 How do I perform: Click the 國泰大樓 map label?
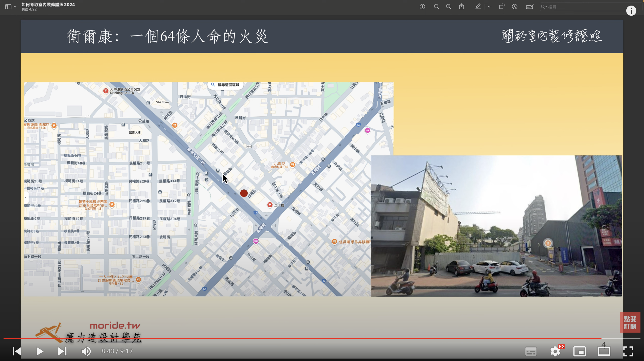tap(135, 132)
